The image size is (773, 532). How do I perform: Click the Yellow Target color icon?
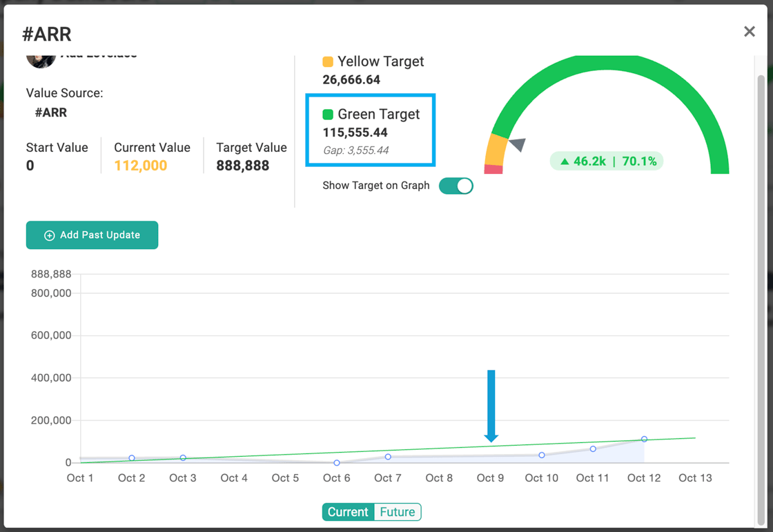click(x=329, y=61)
